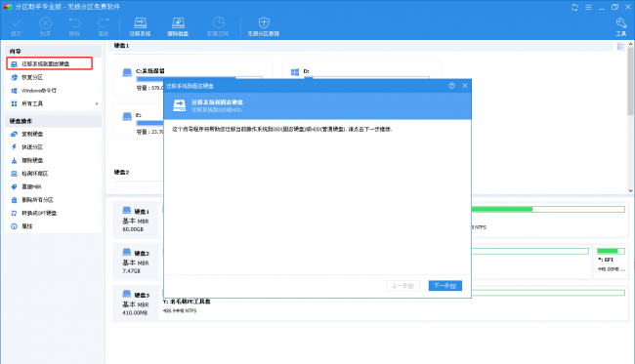
Task: Expand the All Tools (所有工具) submenu arrow
Action: pos(97,104)
